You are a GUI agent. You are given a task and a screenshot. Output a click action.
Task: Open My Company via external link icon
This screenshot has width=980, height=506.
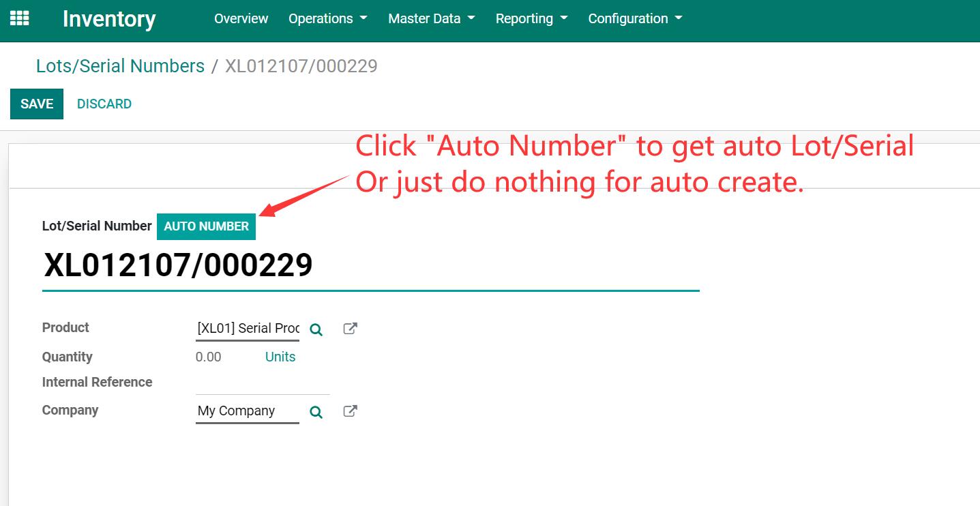coord(350,411)
